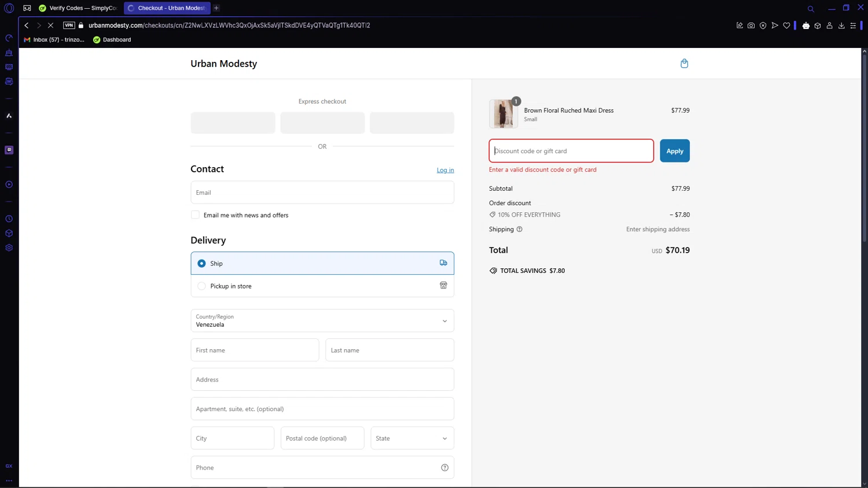Focus the Address field
868x488 pixels.
point(322,380)
